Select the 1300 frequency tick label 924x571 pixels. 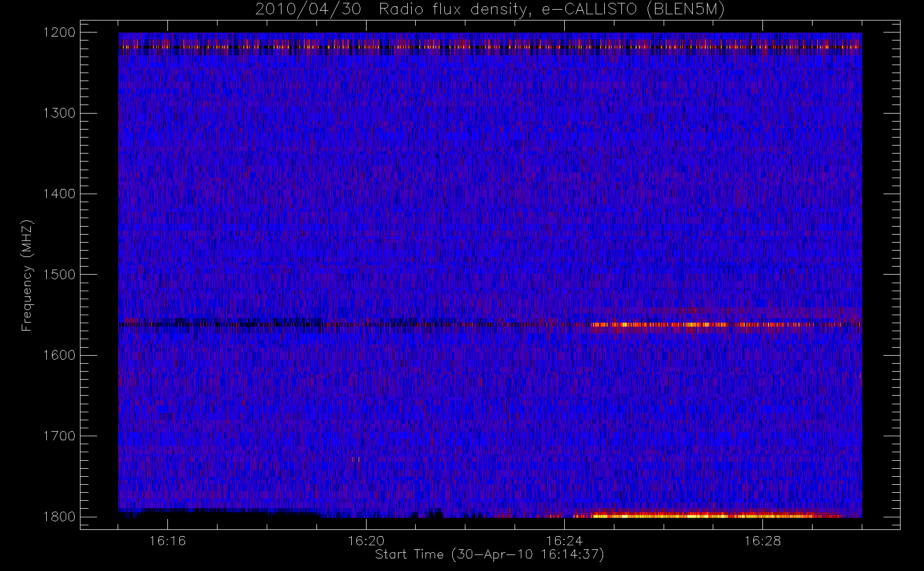(x=59, y=113)
